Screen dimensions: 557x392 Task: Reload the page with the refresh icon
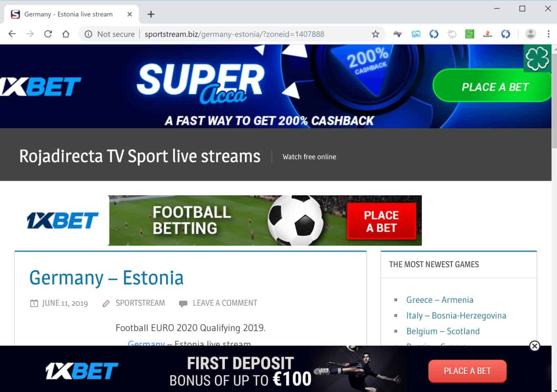coord(48,34)
